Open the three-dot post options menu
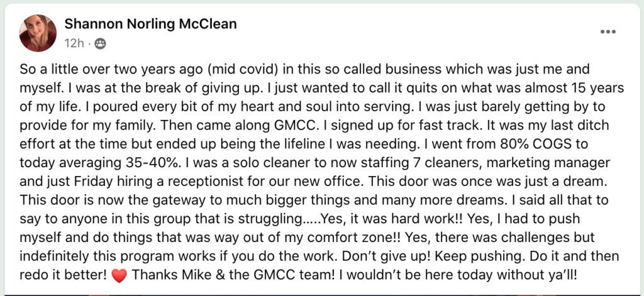The width and height of the screenshot is (644, 296). (608, 31)
